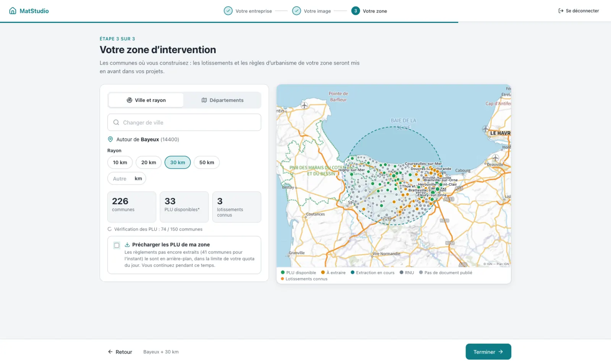Click the Terminer button

[488, 352]
